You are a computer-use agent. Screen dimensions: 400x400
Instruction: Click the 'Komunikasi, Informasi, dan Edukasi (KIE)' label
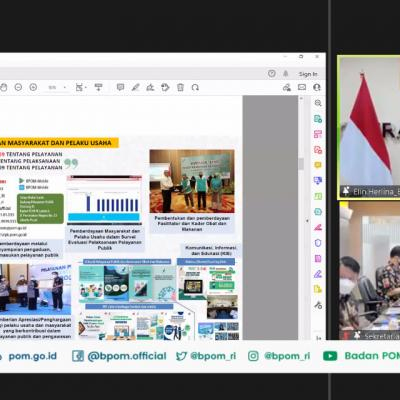(x=211, y=251)
